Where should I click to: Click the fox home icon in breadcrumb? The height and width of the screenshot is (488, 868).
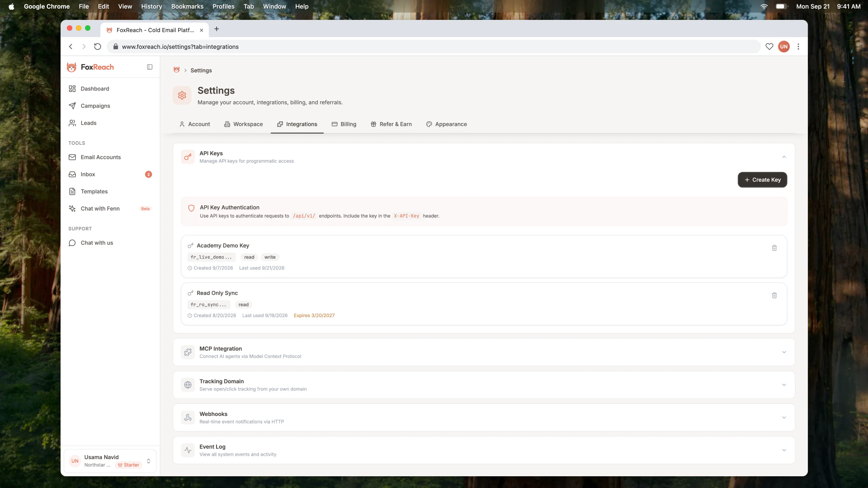pyautogui.click(x=177, y=70)
